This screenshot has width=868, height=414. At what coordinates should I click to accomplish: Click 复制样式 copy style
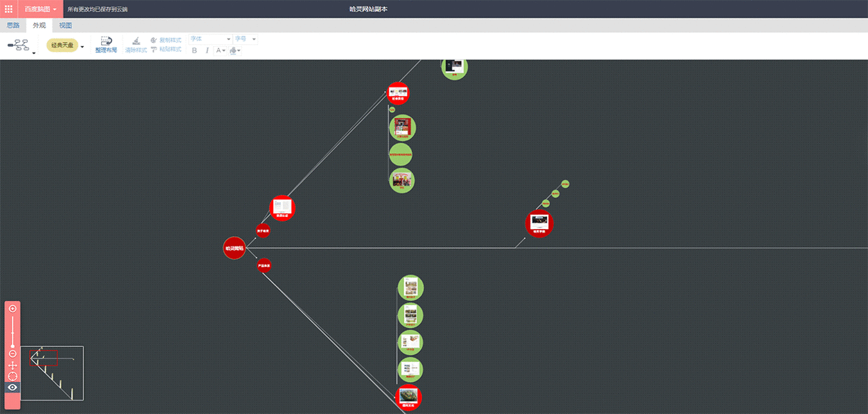point(166,40)
